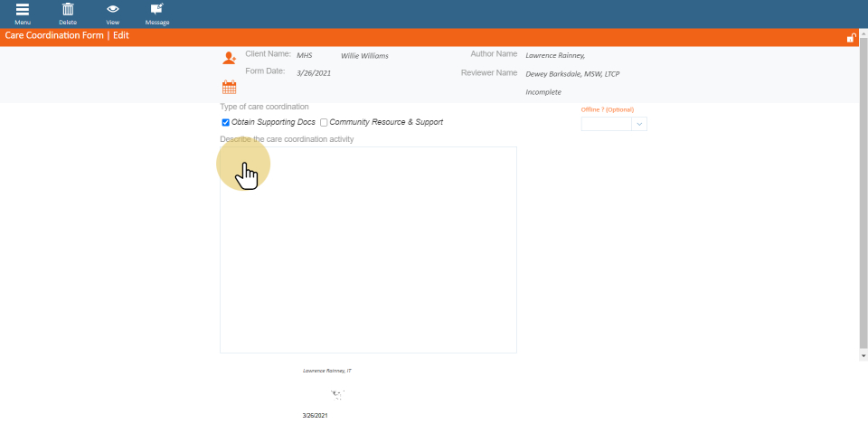Open the Message icon in toolbar
868x424 pixels.
[156, 10]
